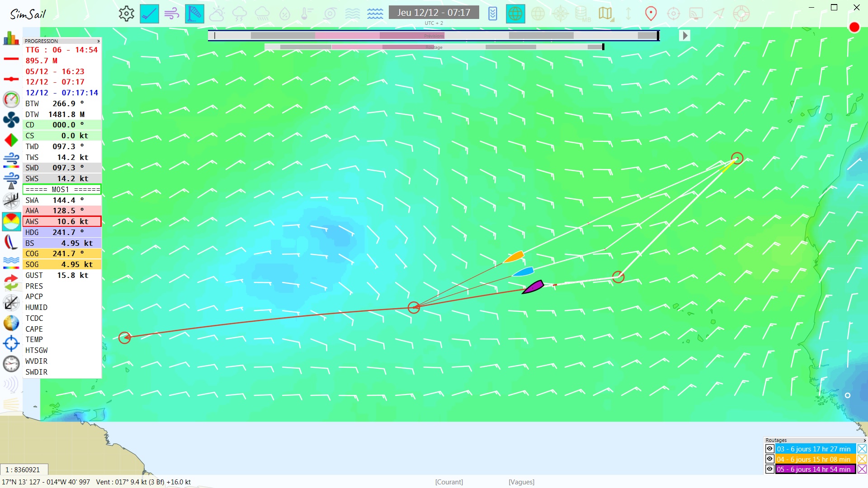Toggle the blue waves layer icon
Viewport: 868px width, 488px height.
[375, 14]
